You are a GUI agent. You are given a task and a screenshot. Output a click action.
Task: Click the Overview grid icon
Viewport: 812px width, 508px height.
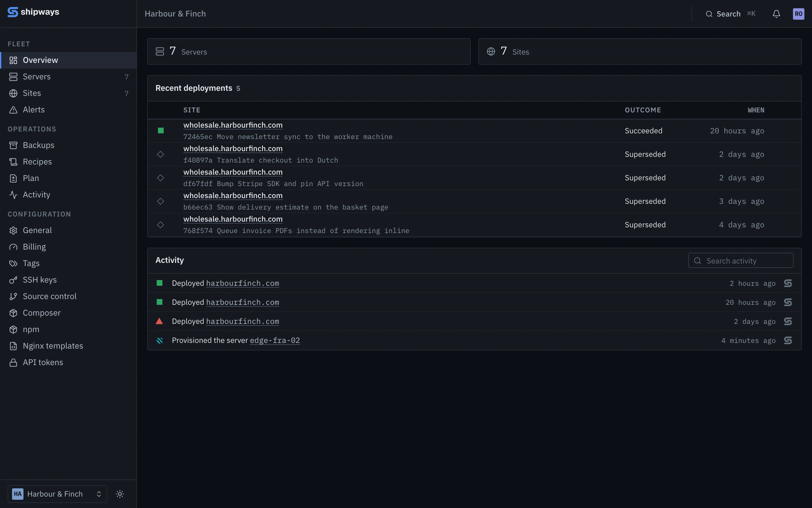point(13,60)
